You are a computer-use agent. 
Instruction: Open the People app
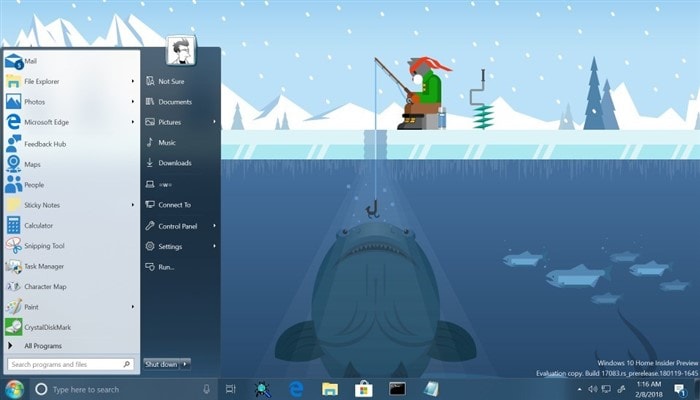71,185
